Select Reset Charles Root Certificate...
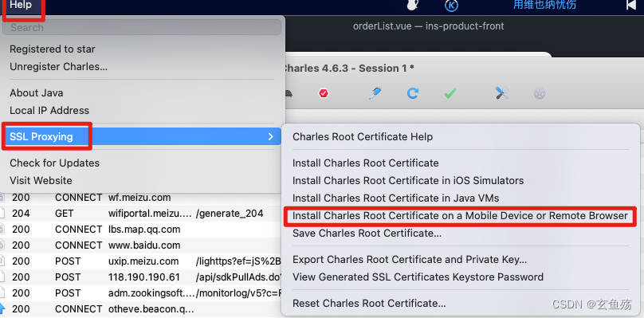Screen dimensions: 644x318 (369, 304)
